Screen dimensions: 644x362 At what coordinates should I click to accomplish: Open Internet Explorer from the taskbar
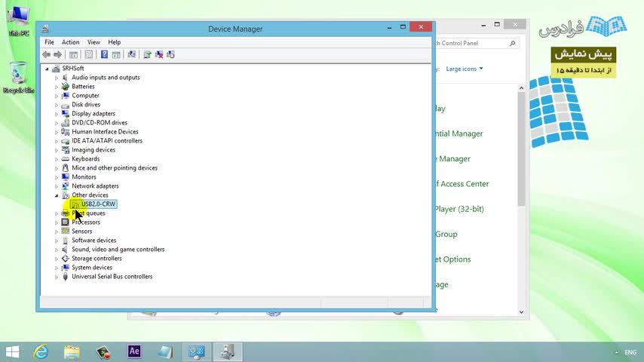pos(41,351)
